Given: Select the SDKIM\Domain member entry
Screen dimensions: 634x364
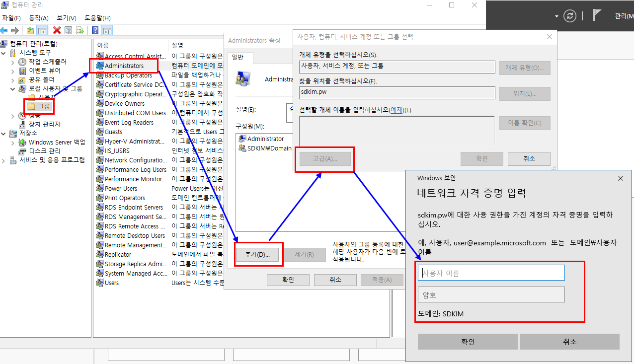Looking at the screenshot, I should 265,148.
